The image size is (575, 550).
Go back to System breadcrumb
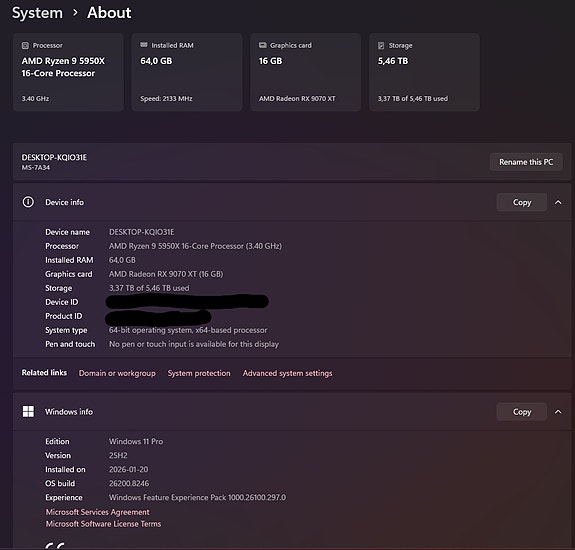pyautogui.click(x=37, y=13)
